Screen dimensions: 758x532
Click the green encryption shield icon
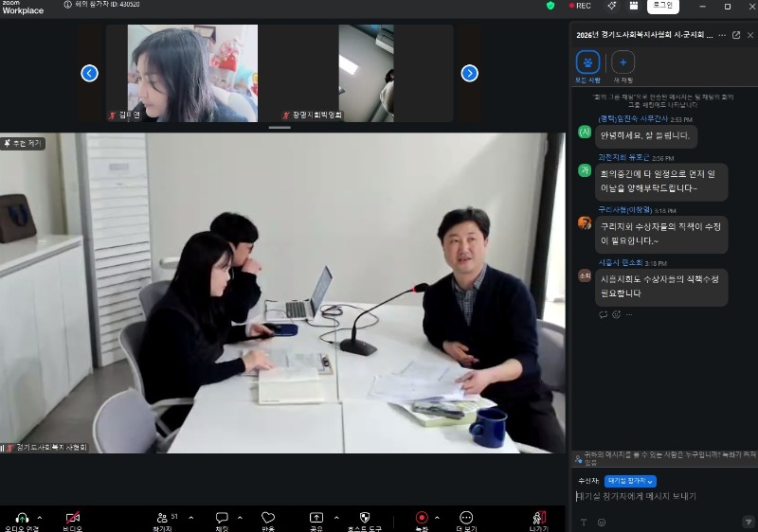pos(550,6)
